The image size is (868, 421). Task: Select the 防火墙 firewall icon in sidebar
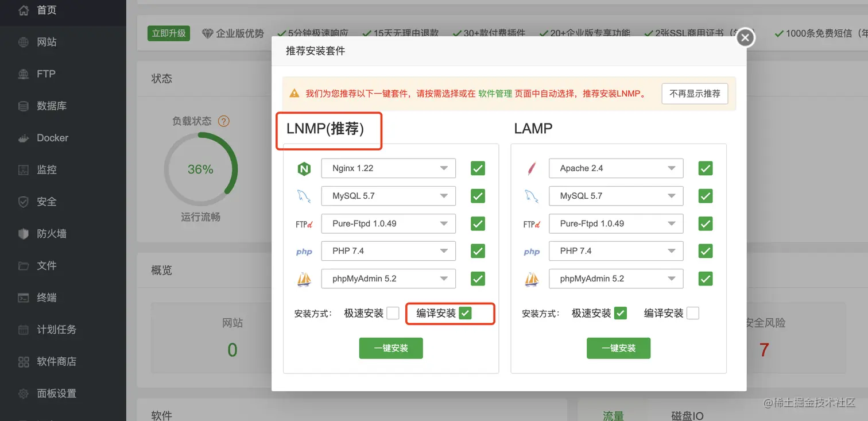tap(46, 233)
